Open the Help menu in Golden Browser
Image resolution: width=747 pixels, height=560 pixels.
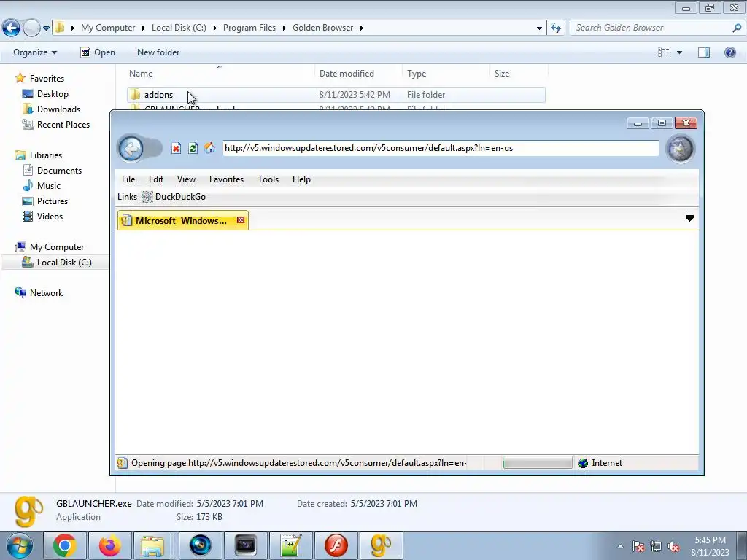(x=301, y=179)
